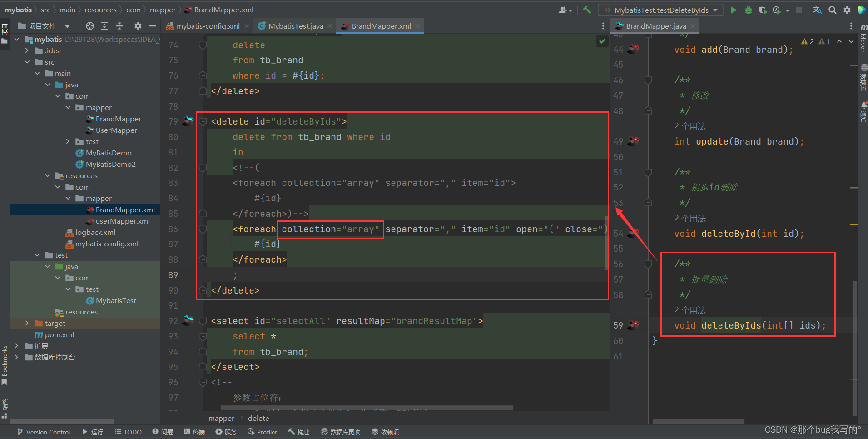Fold the Javadoc at line 56
The width and height of the screenshot is (868, 439).
[648, 264]
